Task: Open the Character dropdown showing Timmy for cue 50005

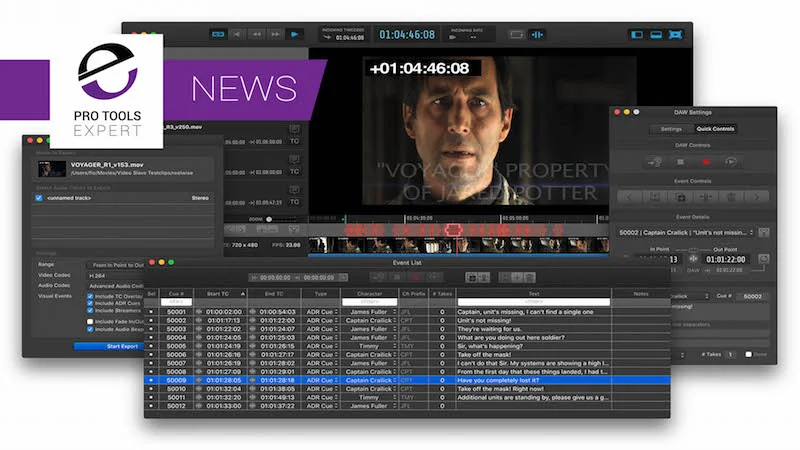Action: pos(370,346)
